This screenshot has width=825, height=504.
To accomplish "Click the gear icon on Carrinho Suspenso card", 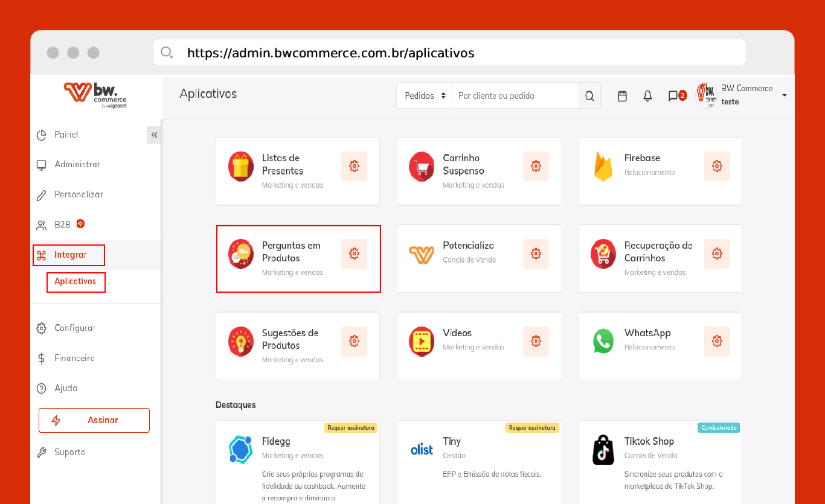I will point(536,166).
